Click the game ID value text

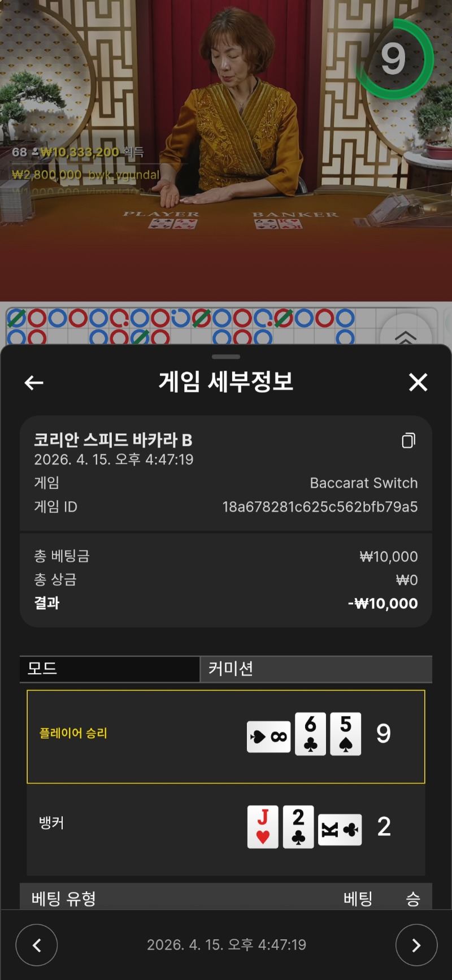coord(320,506)
